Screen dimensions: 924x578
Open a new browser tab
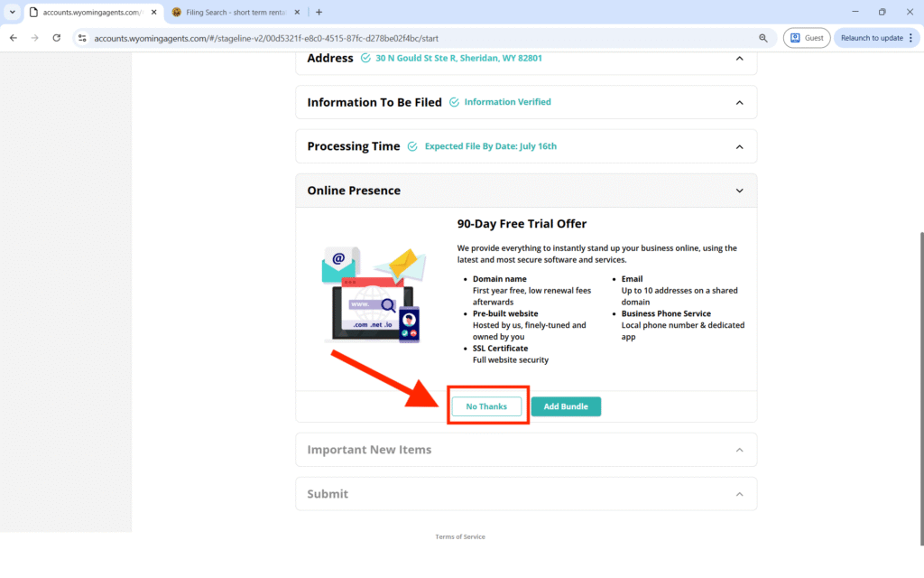(x=319, y=13)
